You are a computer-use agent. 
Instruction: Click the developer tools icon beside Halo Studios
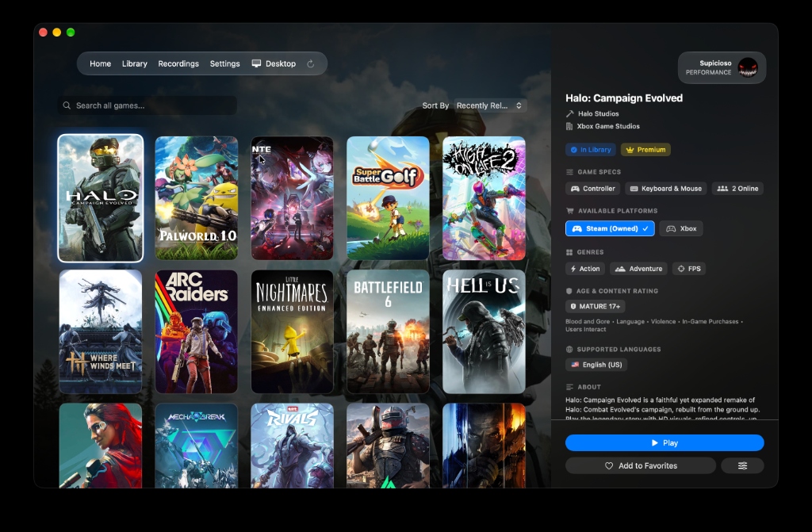569,113
